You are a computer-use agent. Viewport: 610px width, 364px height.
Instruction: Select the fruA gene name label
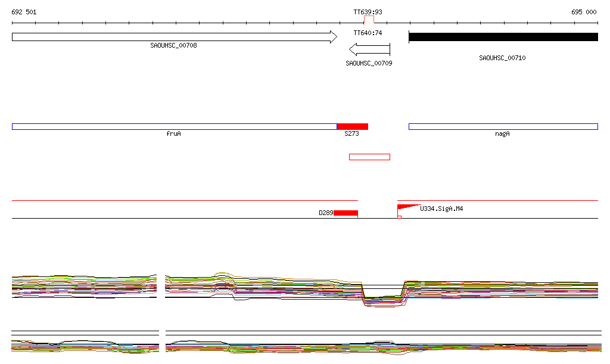173,134
